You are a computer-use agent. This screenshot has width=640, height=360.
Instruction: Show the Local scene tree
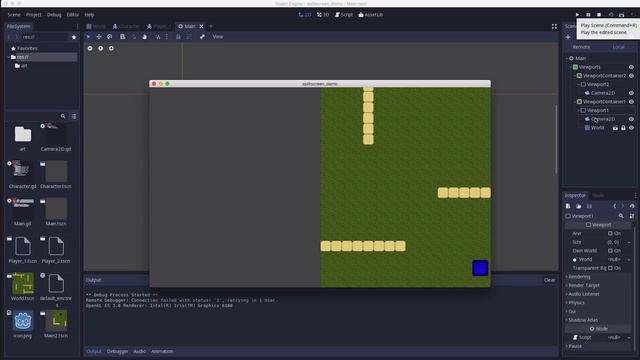[x=618, y=47]
